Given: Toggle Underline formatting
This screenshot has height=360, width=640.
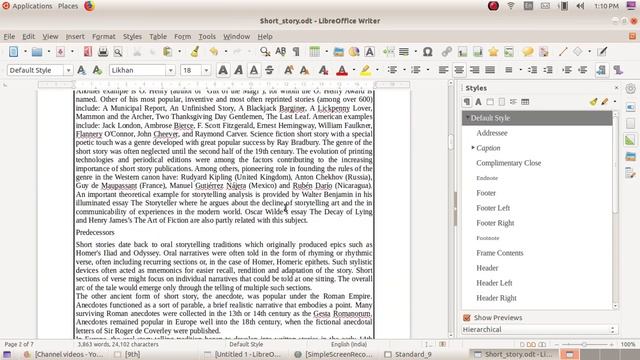Looking at the screenshot, I should (x=254, y=70).
